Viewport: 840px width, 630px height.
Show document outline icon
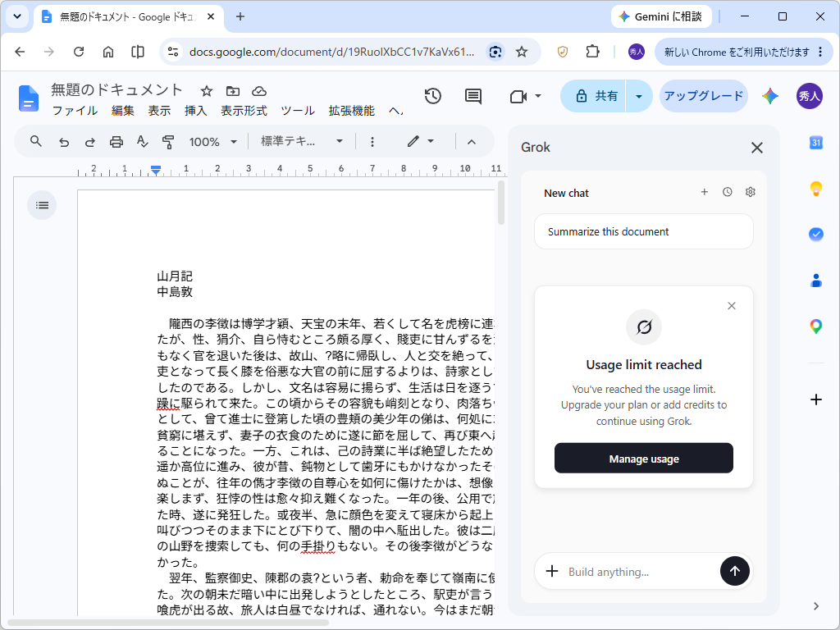pyautogui.click(x=42, y=205)
